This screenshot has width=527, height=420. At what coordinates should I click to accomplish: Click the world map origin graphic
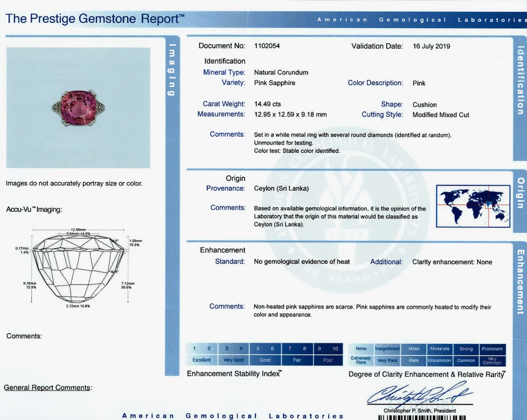(x=473, y=206)
